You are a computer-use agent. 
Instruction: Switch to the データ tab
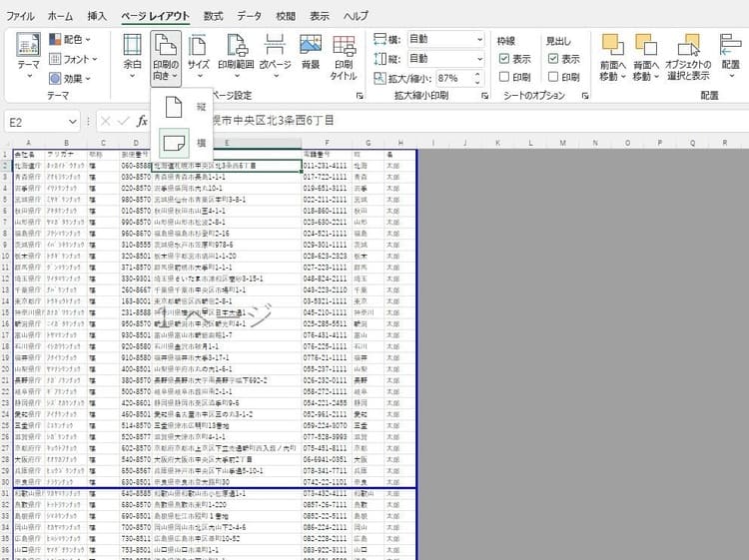pos(250,16)
